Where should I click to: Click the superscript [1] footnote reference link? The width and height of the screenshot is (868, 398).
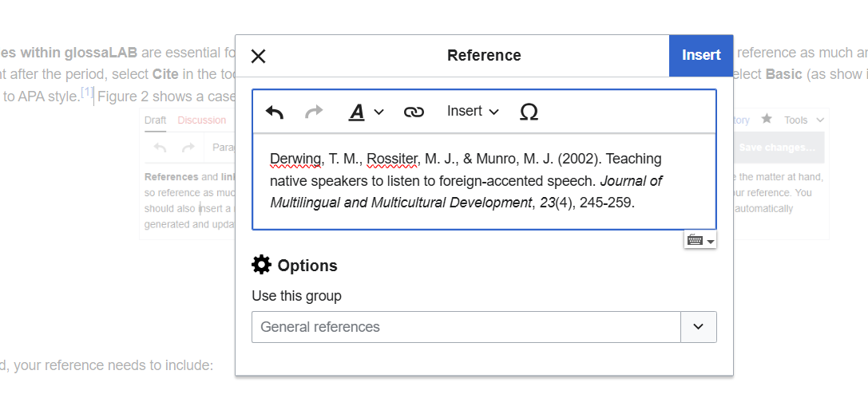point(87,94)
